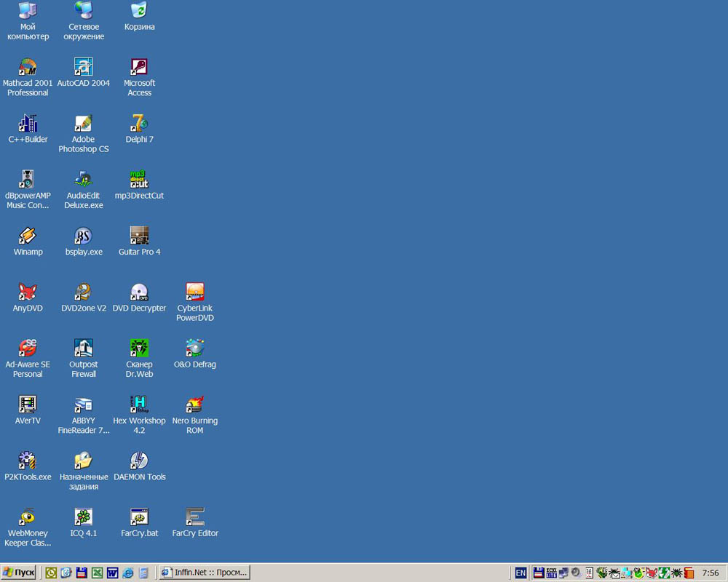
Task: Click the DAEMON Tools shortcut
Action: (139, 466)
